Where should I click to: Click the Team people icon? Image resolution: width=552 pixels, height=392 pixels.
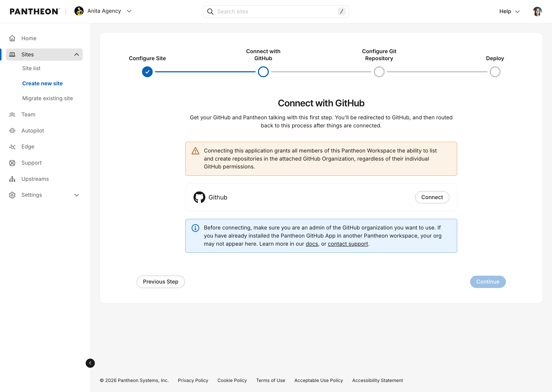12,114
